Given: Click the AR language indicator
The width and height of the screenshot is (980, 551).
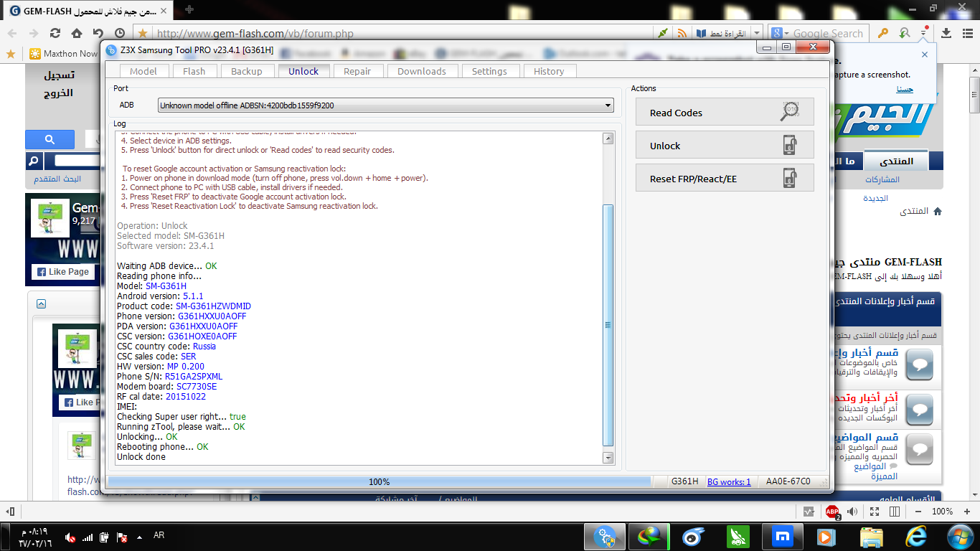Looking at the screenshot, I should 159,535.
